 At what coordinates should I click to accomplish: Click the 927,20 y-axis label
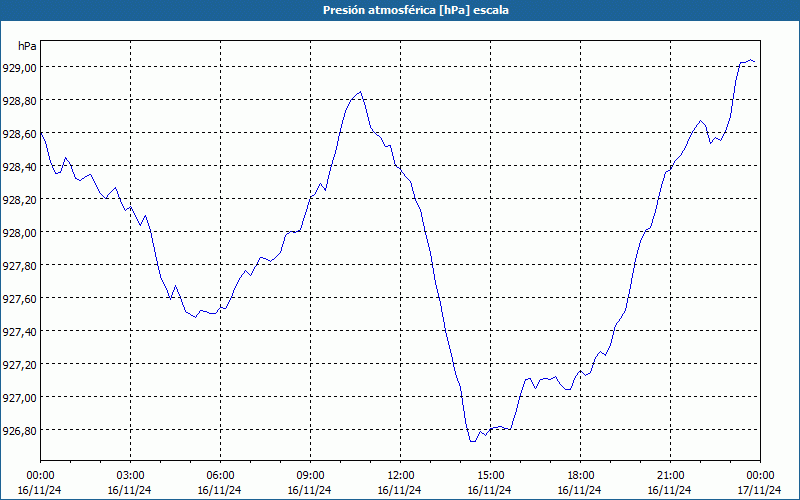(20, 365)
